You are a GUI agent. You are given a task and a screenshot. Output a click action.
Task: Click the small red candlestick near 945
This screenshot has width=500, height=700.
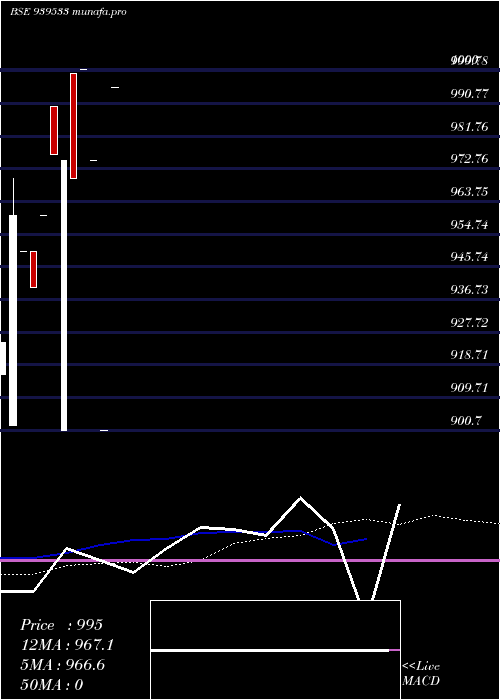coord(33,269)
